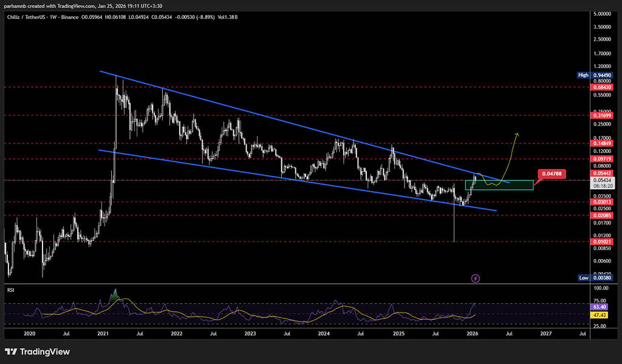The image size is (622, 364).
Task: Click the RSI indicator title
Action: click(10, 291)
